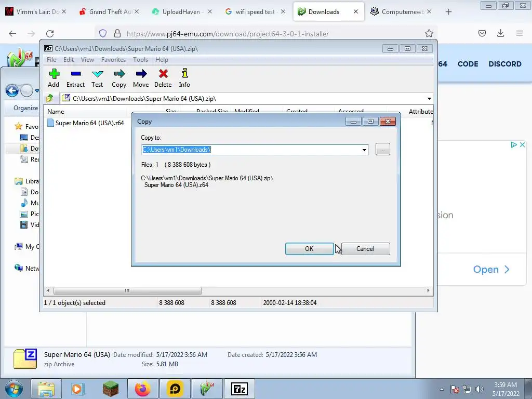The image size is (532, 399).
Task: Select the Copy toolbar icon in 7-Zip
Action: pyautogui.click(x=119, y=78)
